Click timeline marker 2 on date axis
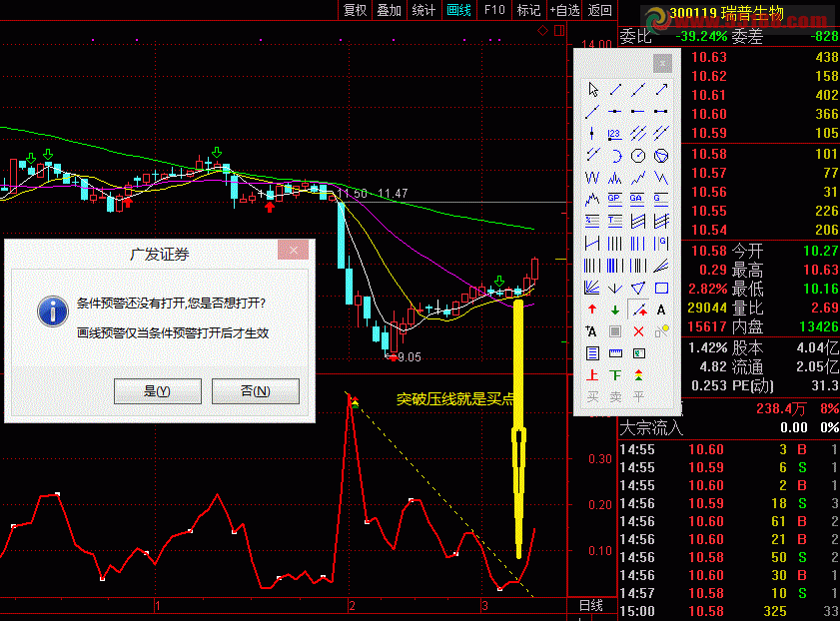The width and height of the screenshot is (840, 621). click(352, 606)
